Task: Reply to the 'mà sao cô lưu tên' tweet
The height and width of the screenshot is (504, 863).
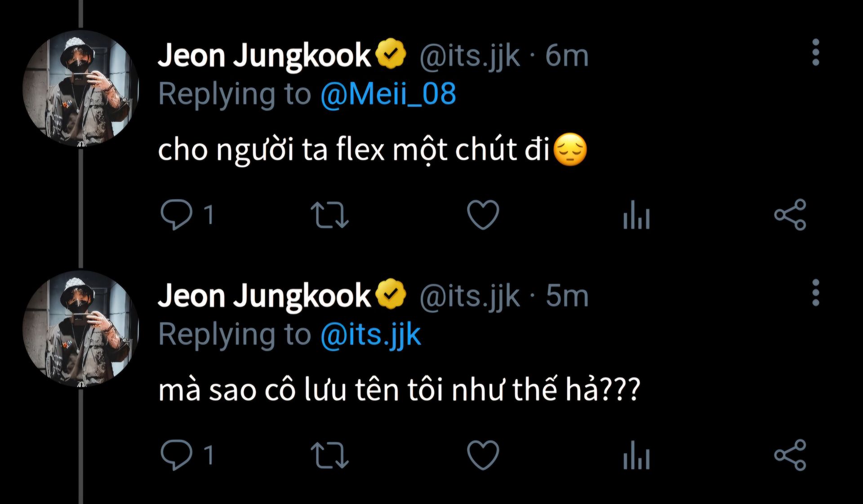Action: [x=176, y=455]
